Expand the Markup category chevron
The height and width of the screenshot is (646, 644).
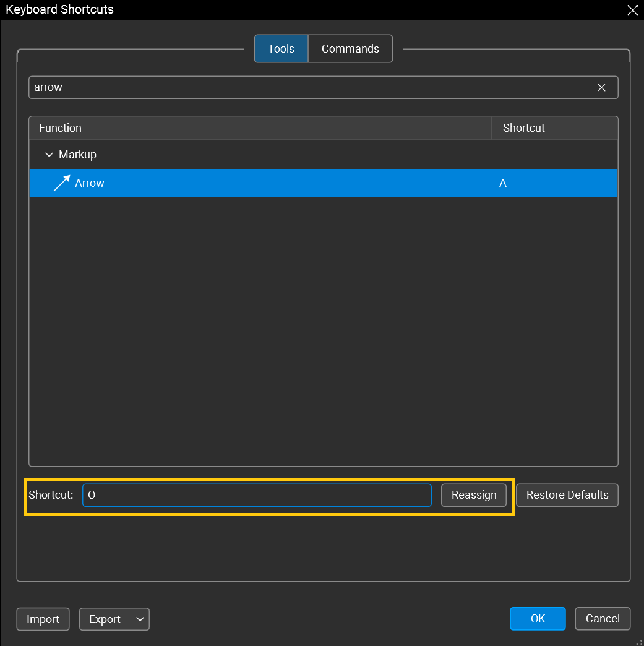pos(49,155)
